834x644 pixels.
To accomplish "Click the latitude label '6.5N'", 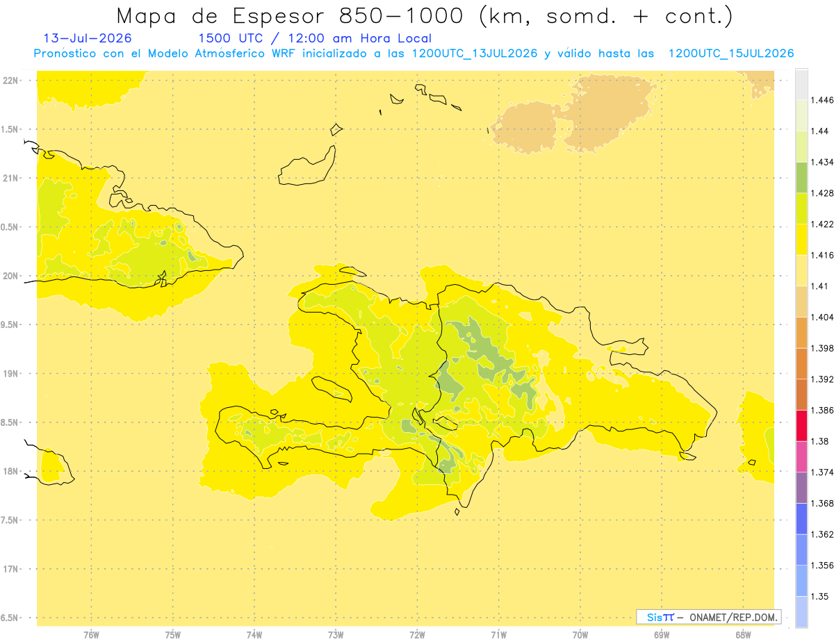I will 10,618.
